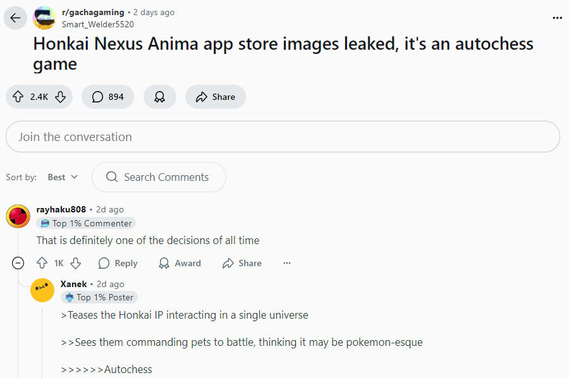Downvote the Honkai Nexus Anima post
569x392 pixels.
point(60,97)
